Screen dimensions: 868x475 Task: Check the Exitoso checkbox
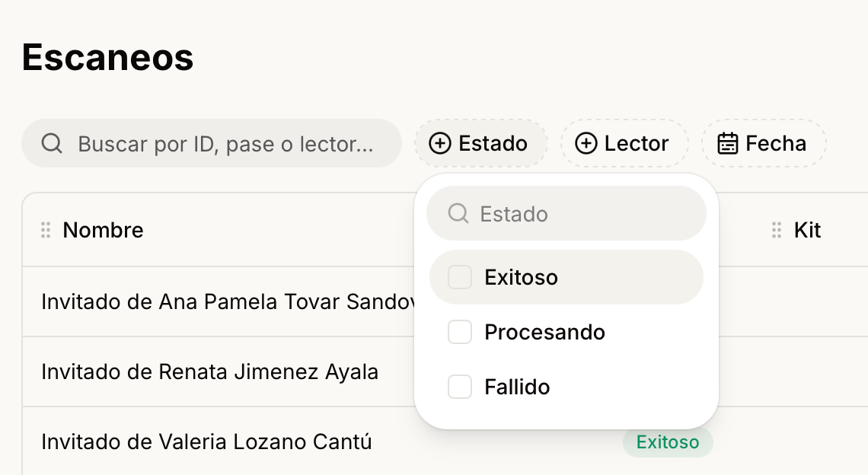click(459, 277)
